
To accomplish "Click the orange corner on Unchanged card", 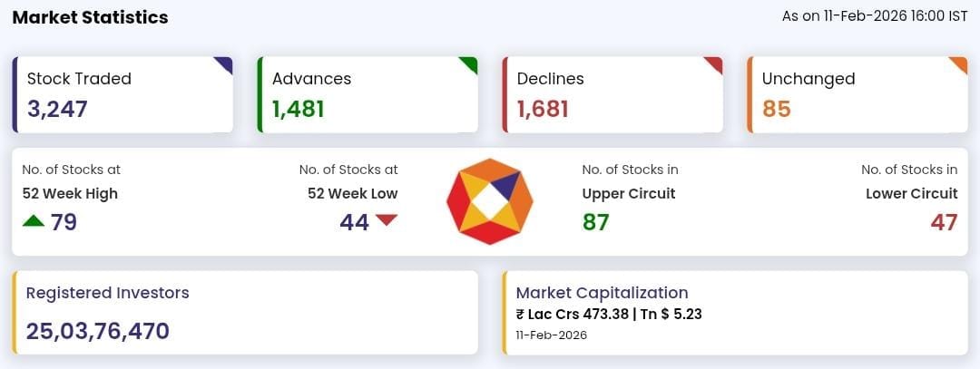I will tap(960, 63).
